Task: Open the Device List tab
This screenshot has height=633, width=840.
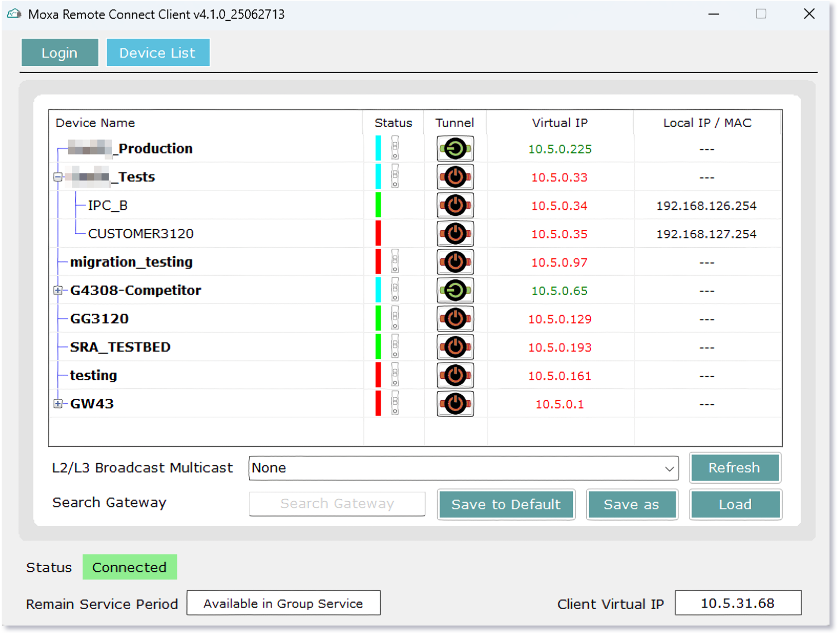Action: [158, 53]
